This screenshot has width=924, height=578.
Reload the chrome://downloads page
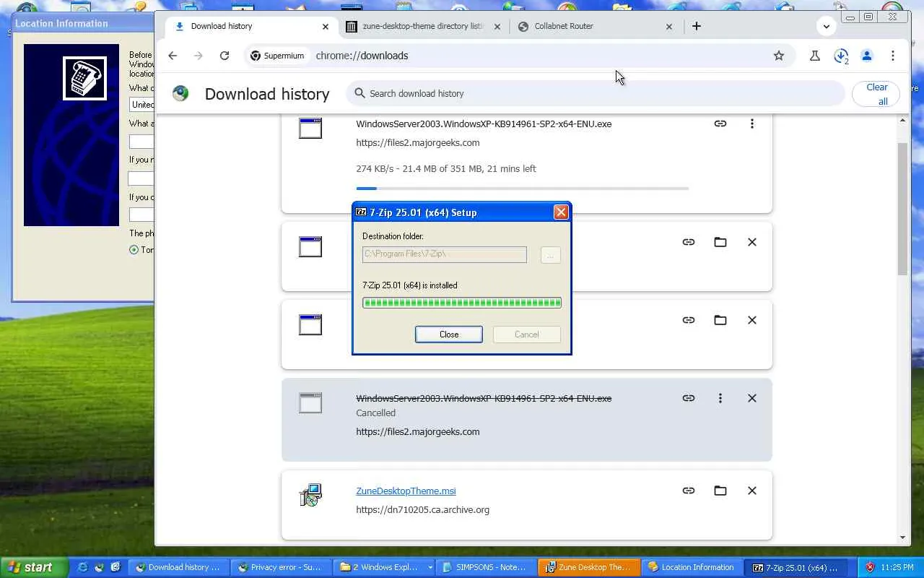pos(225,56)
